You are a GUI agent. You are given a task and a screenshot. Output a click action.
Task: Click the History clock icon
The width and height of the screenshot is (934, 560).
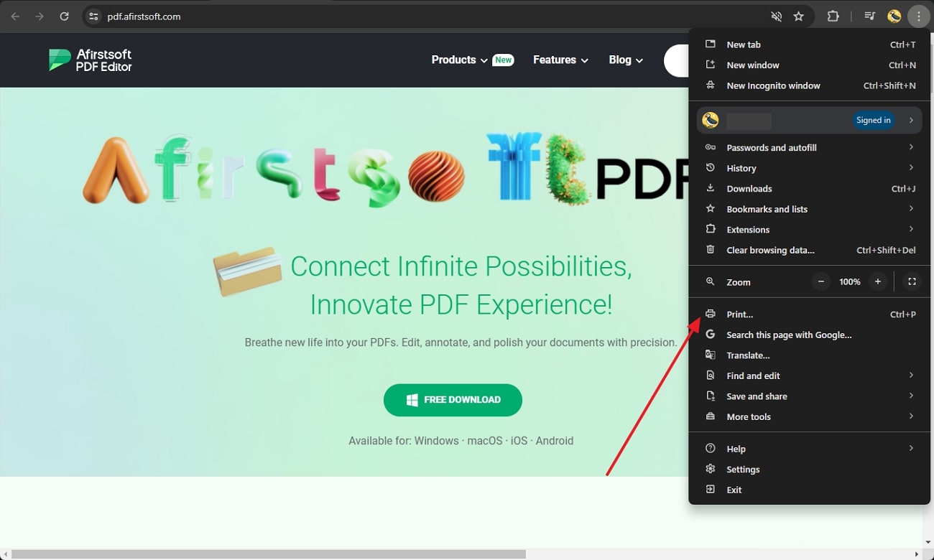711,167
